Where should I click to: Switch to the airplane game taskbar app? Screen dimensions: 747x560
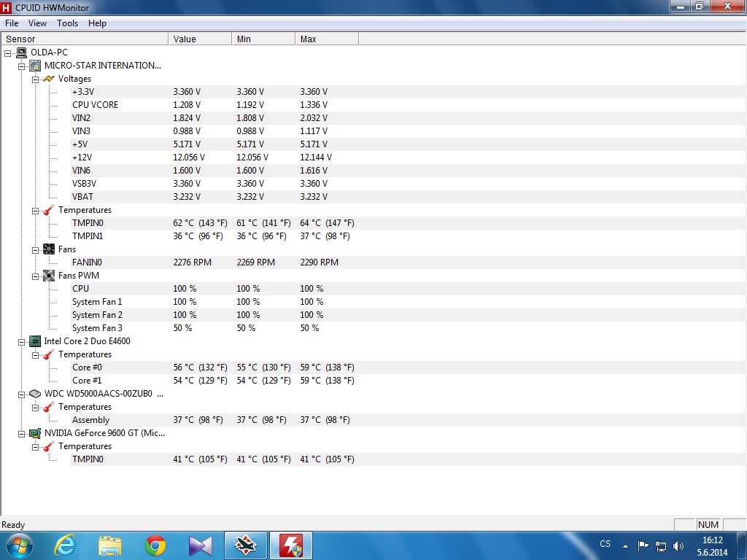(246, 545)
